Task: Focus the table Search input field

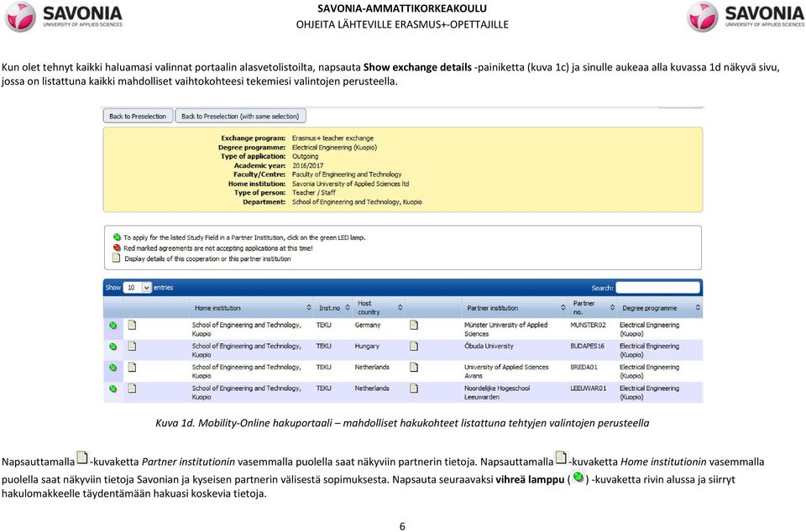Action: point(657,288)
